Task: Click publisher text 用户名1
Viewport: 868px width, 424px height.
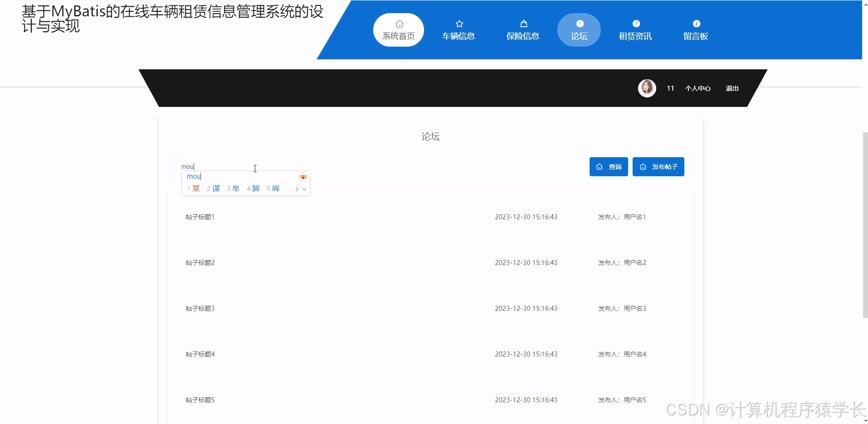Action: point(634,217)
